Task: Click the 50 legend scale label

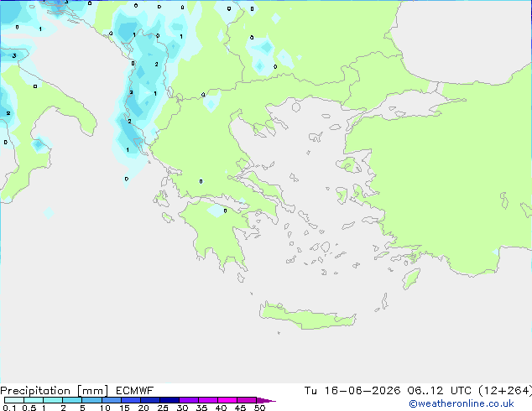Action: coord(259,408)
